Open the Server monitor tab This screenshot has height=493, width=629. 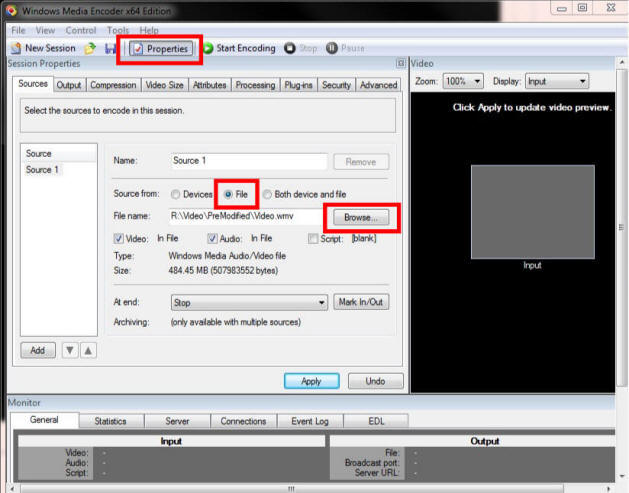coord(177,421)
